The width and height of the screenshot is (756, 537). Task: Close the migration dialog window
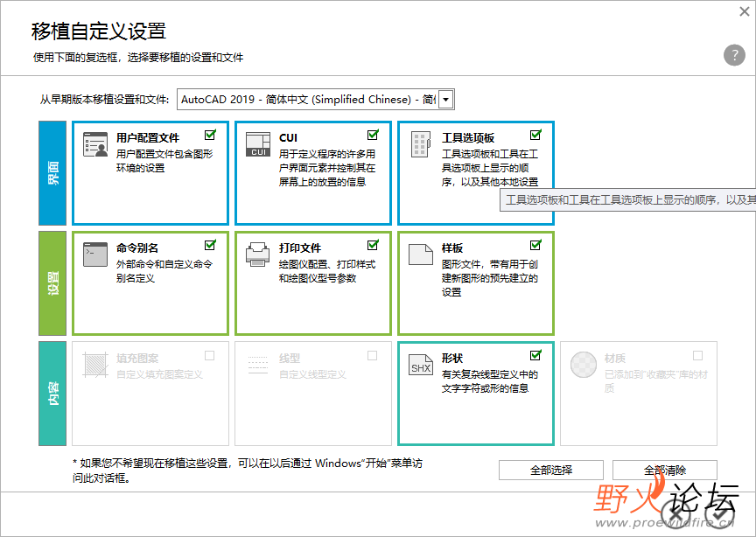745,11
